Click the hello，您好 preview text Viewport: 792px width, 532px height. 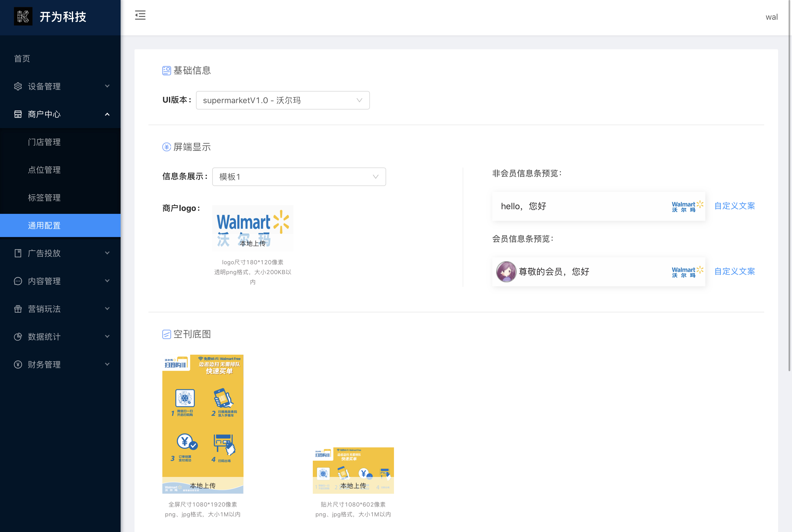click(524, 206)
